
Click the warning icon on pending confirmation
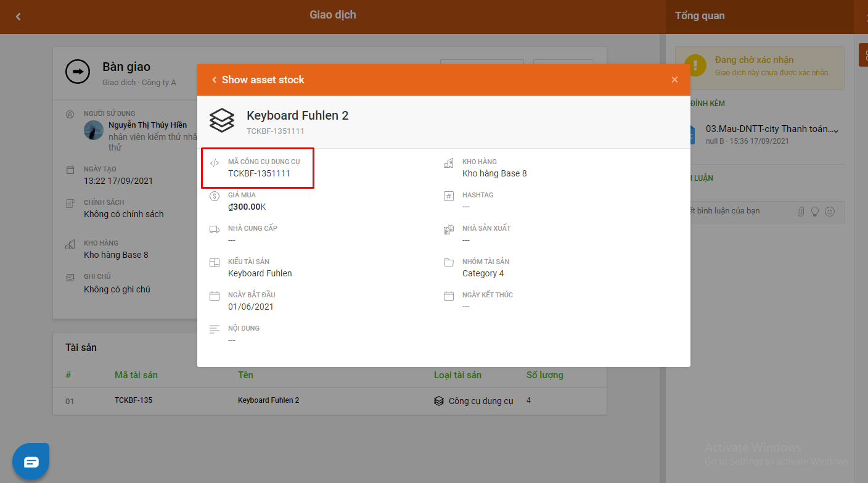pyautogui.click(x=695, y=65)
